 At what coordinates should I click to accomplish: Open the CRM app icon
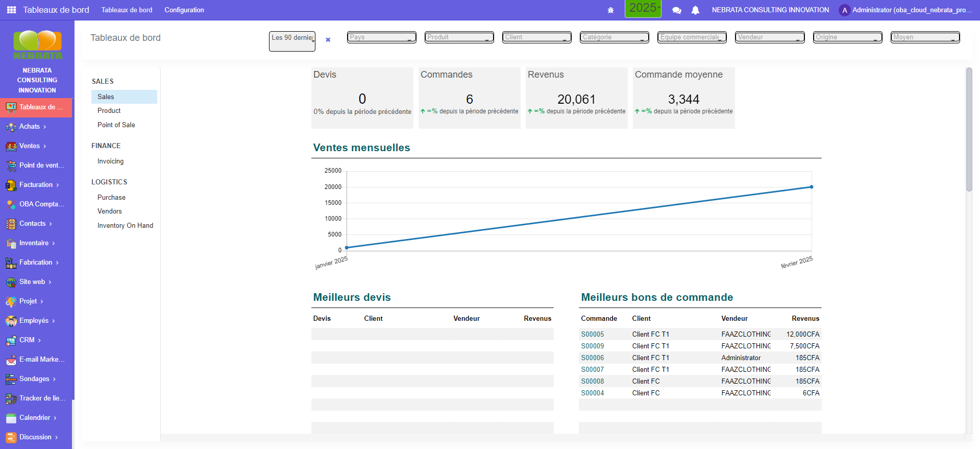(11, 340)
